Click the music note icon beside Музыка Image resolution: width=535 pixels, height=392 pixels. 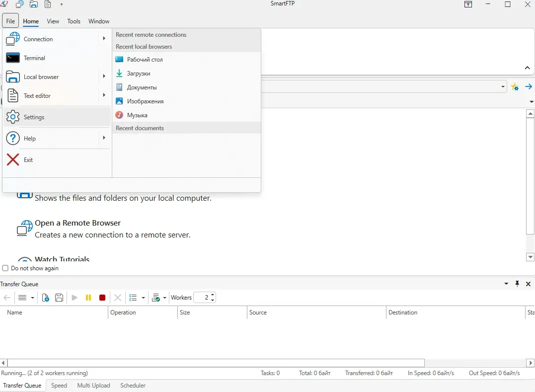pos(119,115)
